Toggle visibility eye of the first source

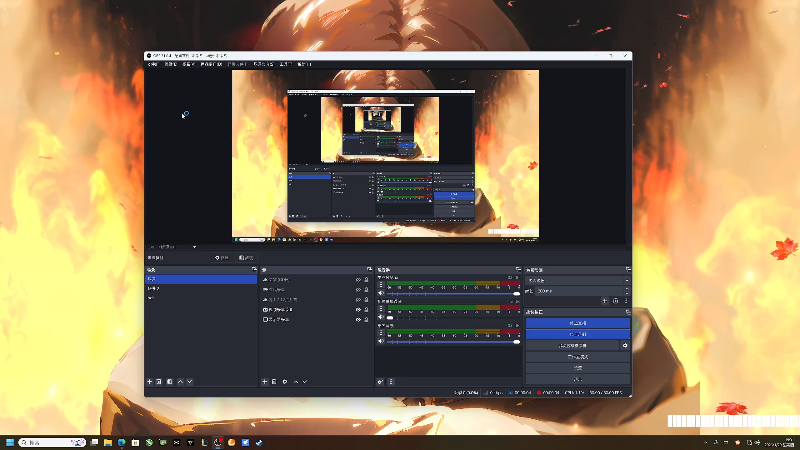tap(358, 280)
